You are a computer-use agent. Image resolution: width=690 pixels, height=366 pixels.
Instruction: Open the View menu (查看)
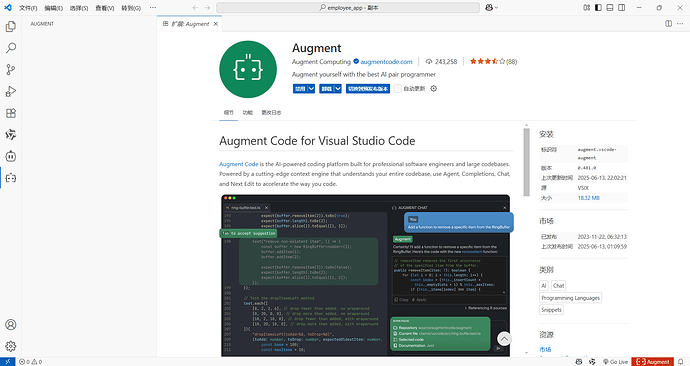[105, 7]
